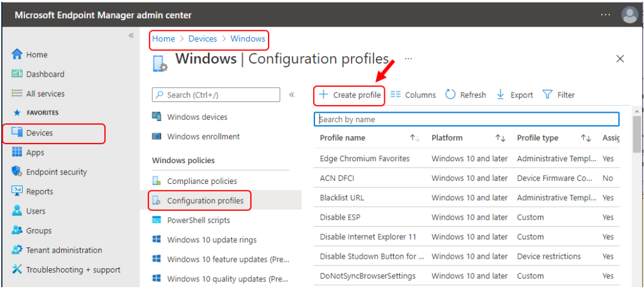644x289 pixels.
Task: Open Windows enrollment menu item
Action: coord(203,137)
